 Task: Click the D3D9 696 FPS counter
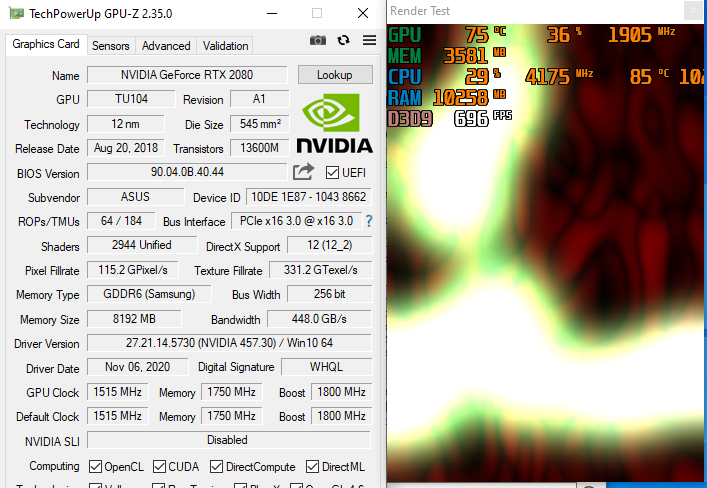(x=450, y=118)
